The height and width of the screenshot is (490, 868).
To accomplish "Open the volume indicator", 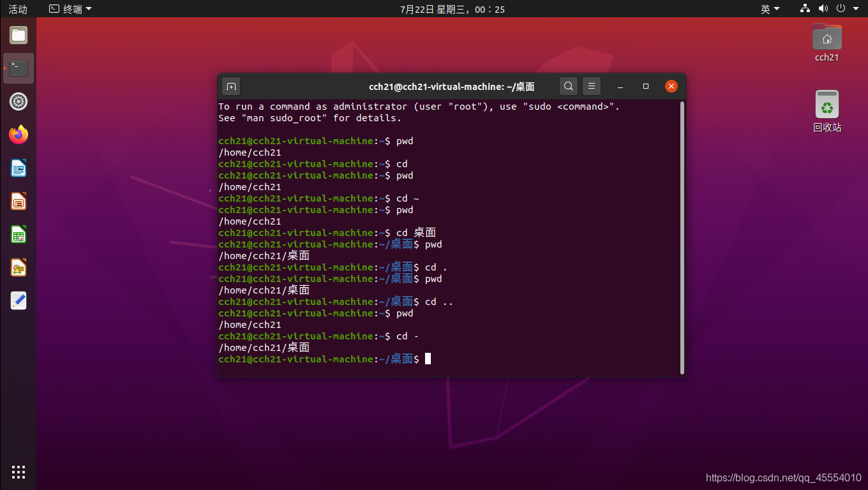I will tap(823, 9).
